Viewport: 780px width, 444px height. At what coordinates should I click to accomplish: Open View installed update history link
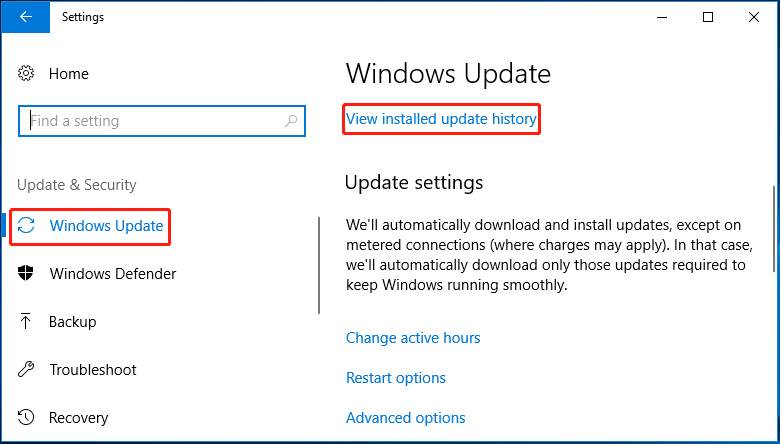(x=441, y=119)
